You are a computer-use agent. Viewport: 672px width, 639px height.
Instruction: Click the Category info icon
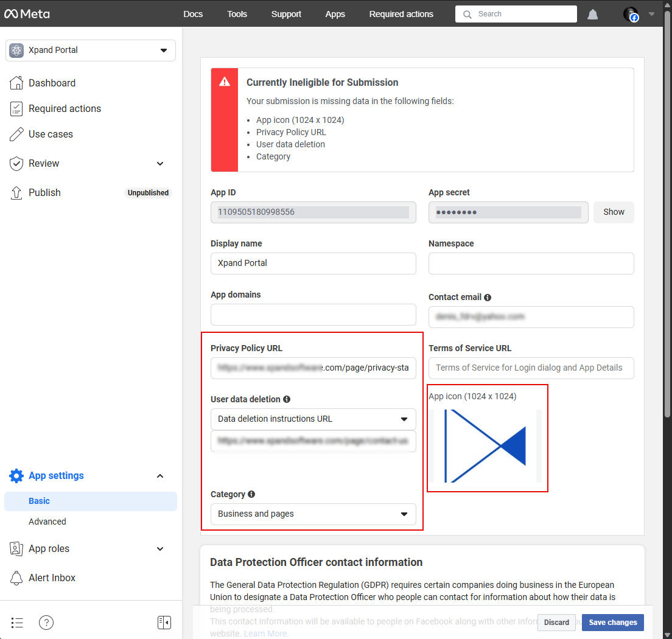(251, 494)
